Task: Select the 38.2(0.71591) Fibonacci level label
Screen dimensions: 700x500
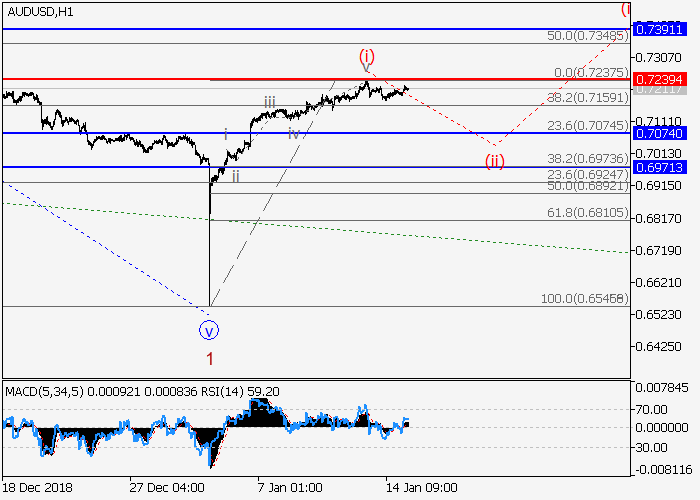Action: [x=589, y=98]
